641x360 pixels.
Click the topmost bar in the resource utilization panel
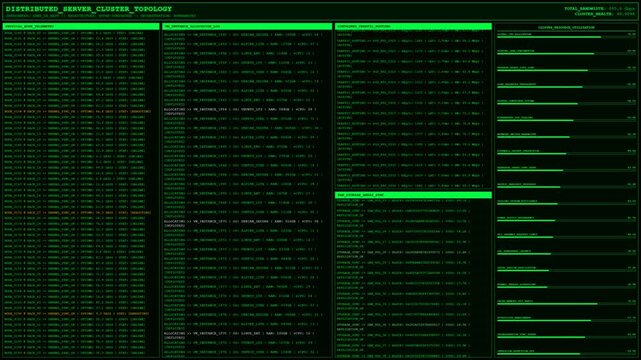click(566, 37)
